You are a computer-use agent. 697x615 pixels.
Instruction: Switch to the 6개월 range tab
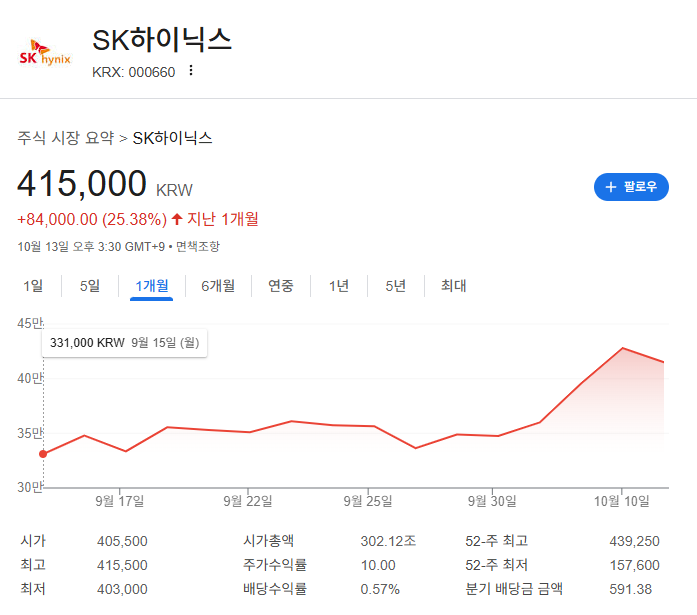coord(218,286)
